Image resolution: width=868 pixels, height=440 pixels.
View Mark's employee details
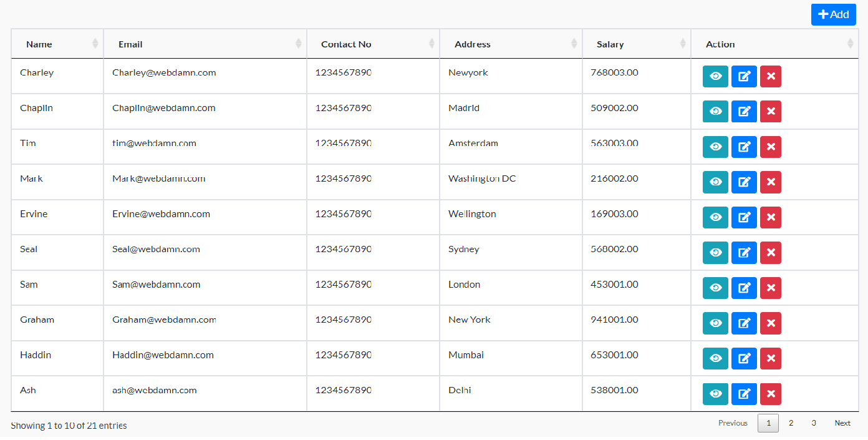click(x=715, y=182)
